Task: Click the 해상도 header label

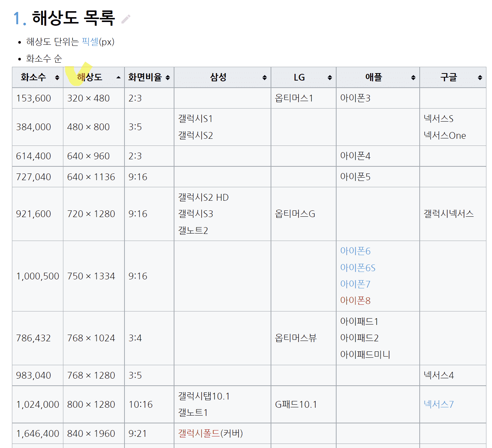Action: (89, 77)
